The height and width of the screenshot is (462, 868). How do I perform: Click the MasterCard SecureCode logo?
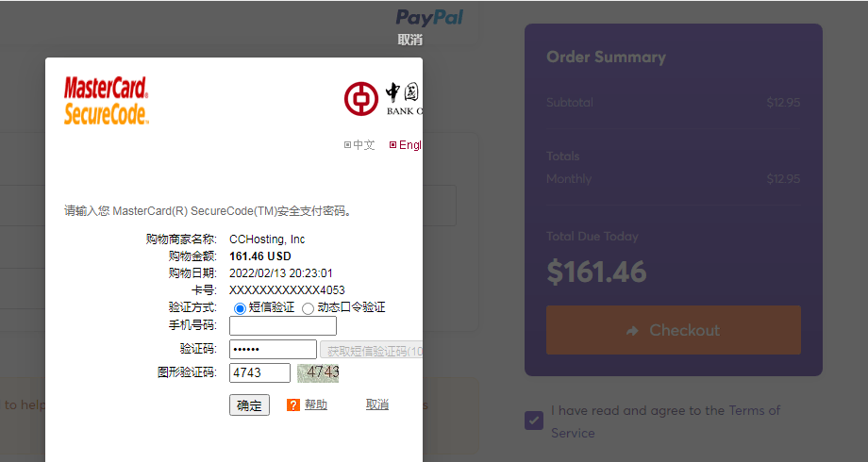[x=107, y=101]
